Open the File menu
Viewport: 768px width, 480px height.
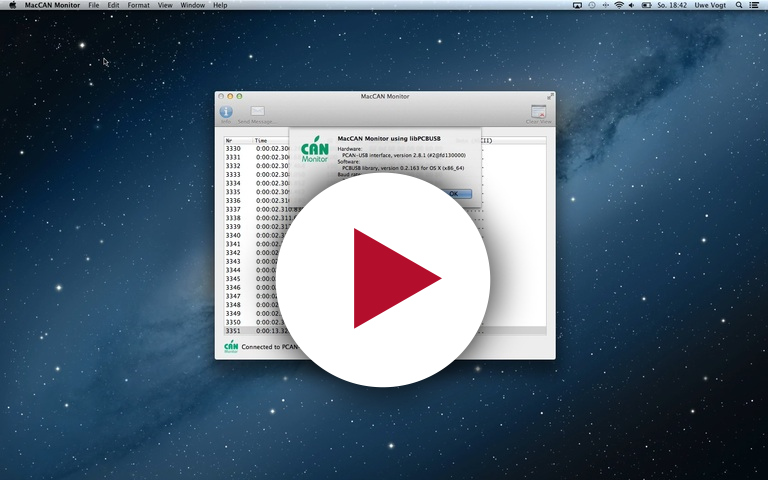(x=94, y=5)
